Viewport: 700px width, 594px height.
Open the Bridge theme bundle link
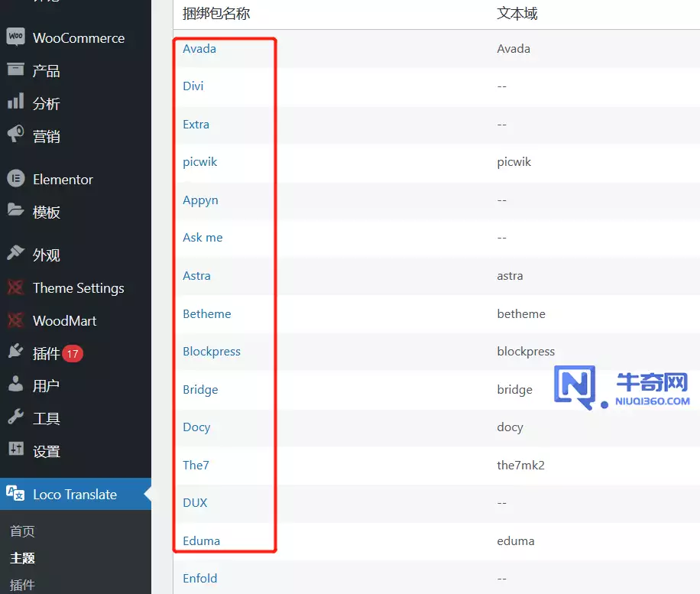coord(200,389)
